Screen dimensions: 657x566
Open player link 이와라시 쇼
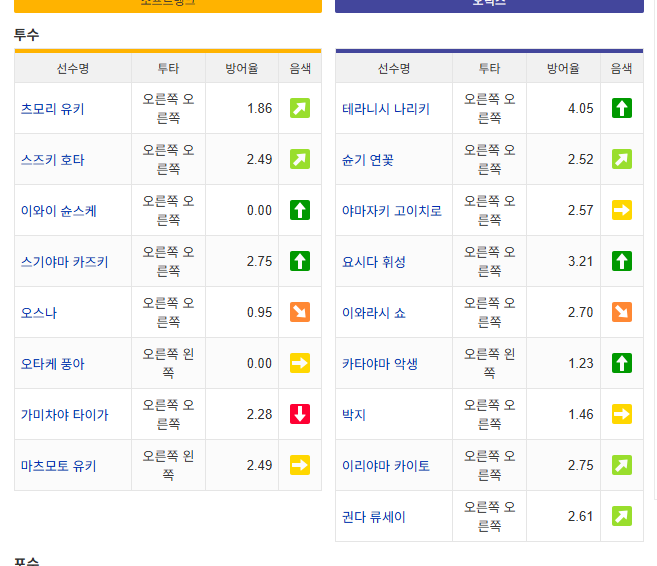(x=374, y=313)
